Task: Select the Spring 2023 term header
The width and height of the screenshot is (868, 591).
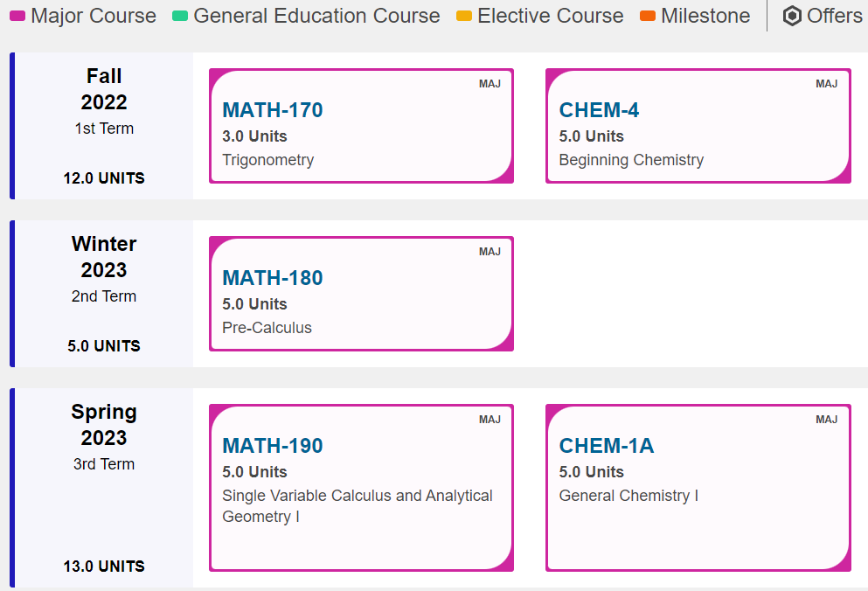Action: click(x=104, y=424)
